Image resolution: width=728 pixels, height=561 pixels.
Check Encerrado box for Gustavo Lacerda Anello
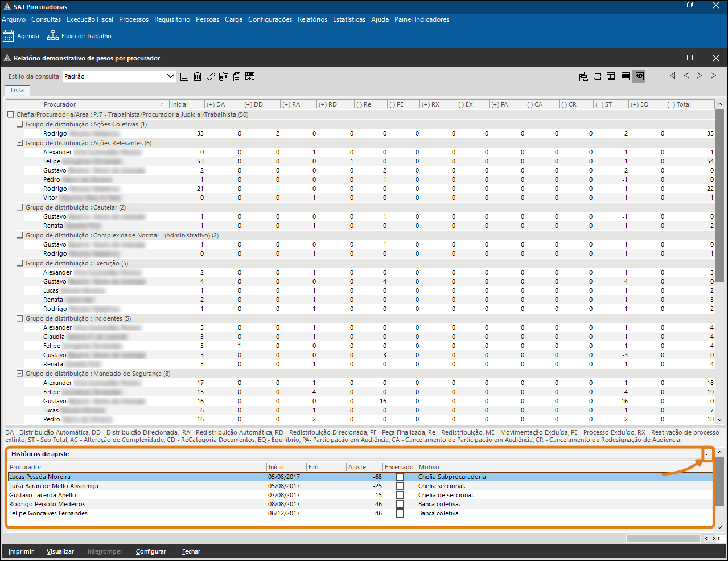point(400,495)
